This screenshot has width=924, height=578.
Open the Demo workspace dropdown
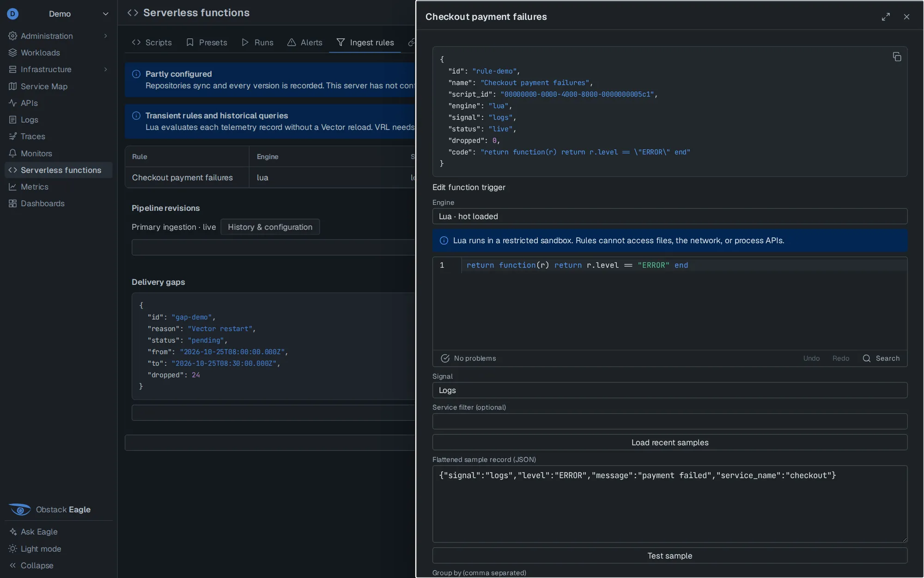tap(59, 14)
